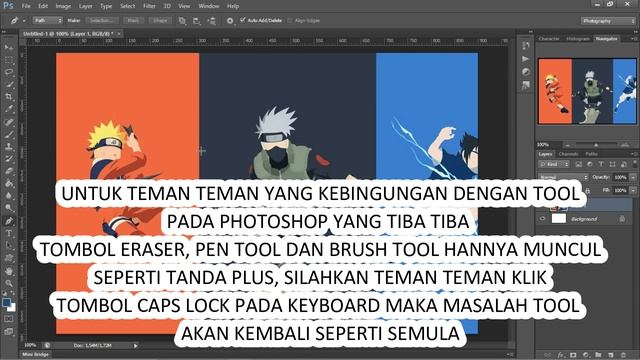This screenshot has width=640, height=360.
Task: Open path operations in options bar
Action: click(x=182, y=20)
